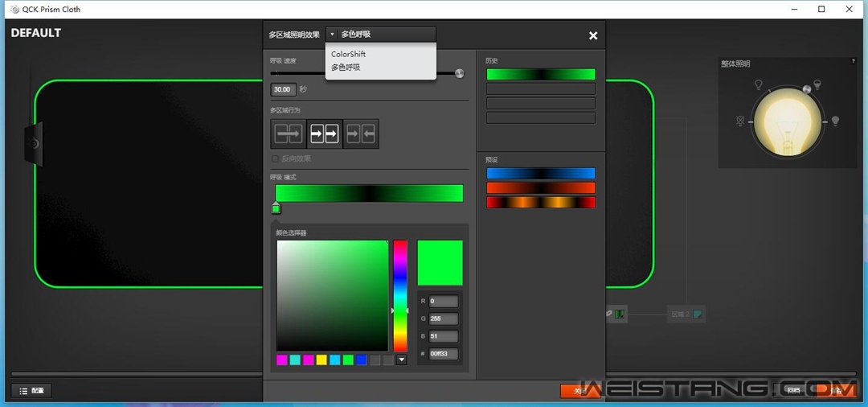The height and width of the screenshot is (407, 868).
Task: Click the dropdown arrow beside 多色呼吸
Action: coord(332,35)
